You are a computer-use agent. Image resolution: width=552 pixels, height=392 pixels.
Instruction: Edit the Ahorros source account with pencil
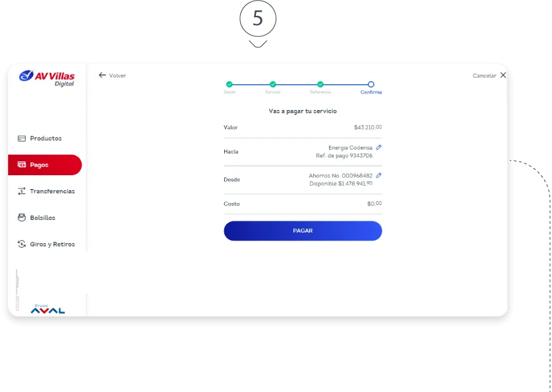379,176
